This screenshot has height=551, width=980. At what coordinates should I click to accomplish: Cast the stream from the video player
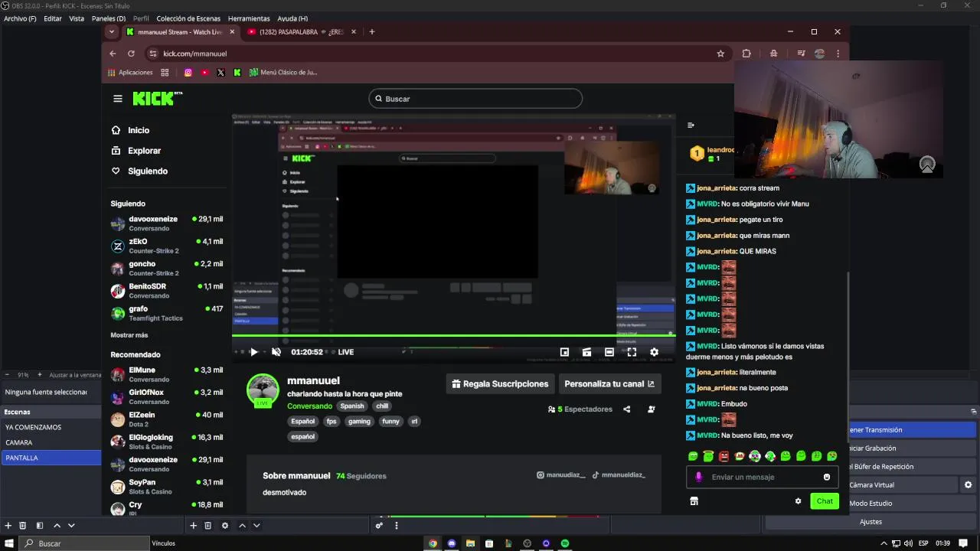586,352
